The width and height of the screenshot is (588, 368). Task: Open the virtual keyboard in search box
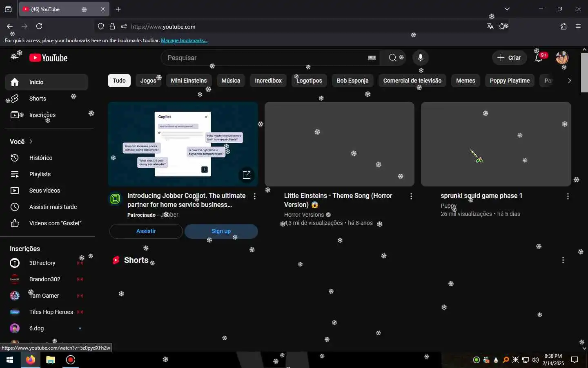(x=372, y=58)
